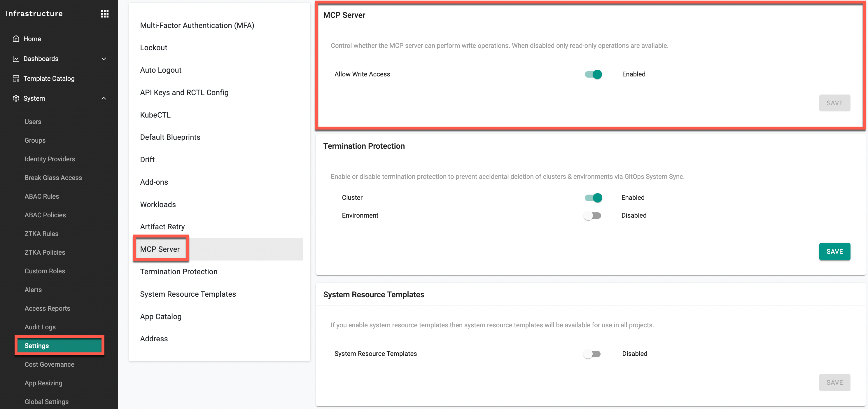Click the Home house icon
This screenshot has height=409, width=868.
point(16,39)
